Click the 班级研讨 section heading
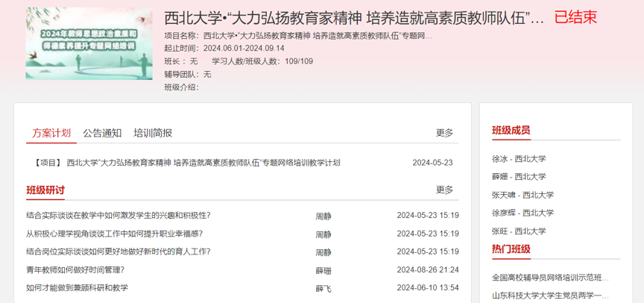 pyautogui.click(x=45, y=190)
